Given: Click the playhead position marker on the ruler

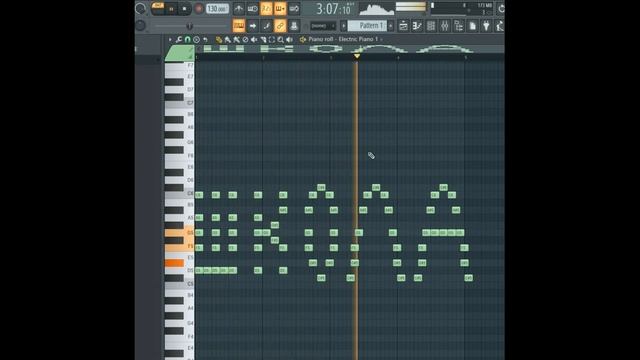Looking at the screenshot, I should click(357, 56).
